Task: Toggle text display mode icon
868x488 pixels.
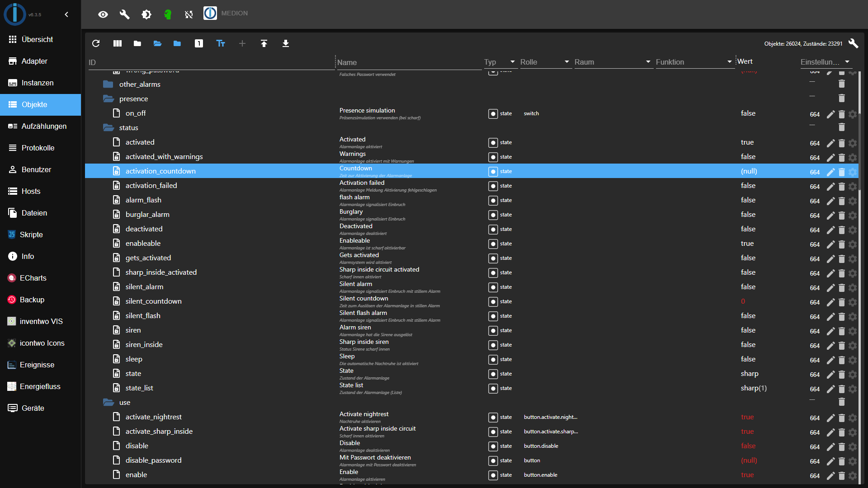Action: click(x=221, y=43)
